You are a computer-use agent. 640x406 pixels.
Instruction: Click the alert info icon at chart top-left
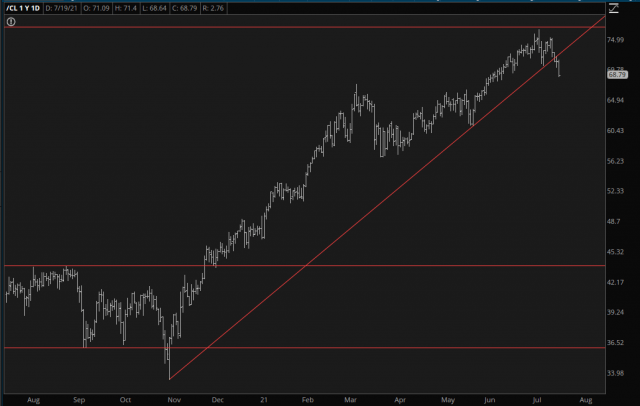coord(11,19)
